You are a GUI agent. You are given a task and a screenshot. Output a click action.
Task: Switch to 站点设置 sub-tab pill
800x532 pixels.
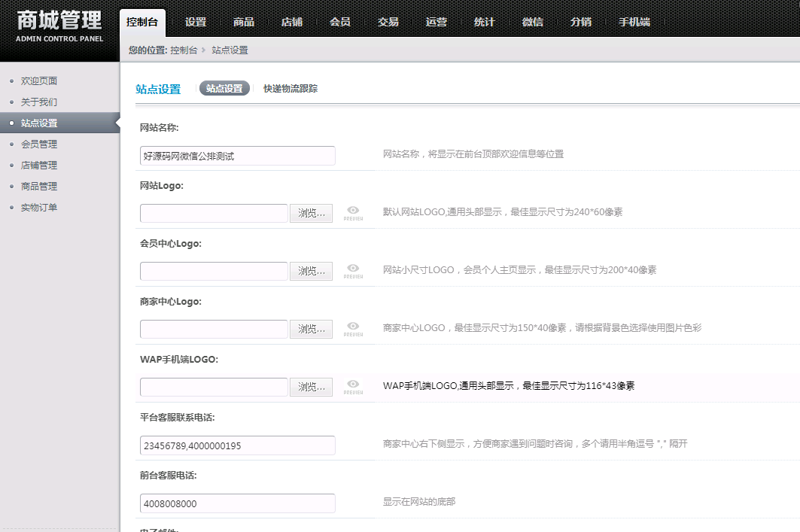click(224, 88)
